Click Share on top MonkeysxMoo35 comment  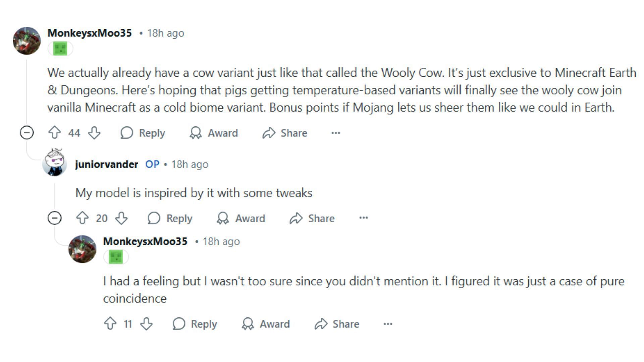coord(287,133)
